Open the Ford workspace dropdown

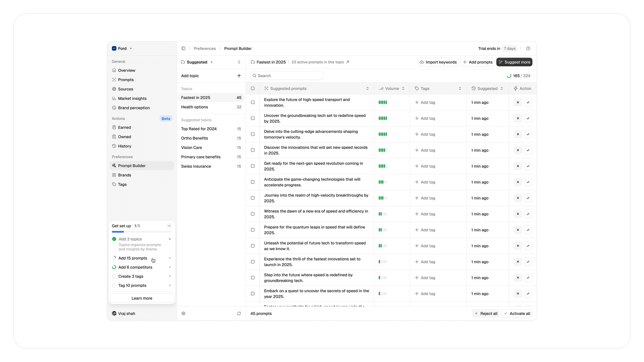[122, 48]
